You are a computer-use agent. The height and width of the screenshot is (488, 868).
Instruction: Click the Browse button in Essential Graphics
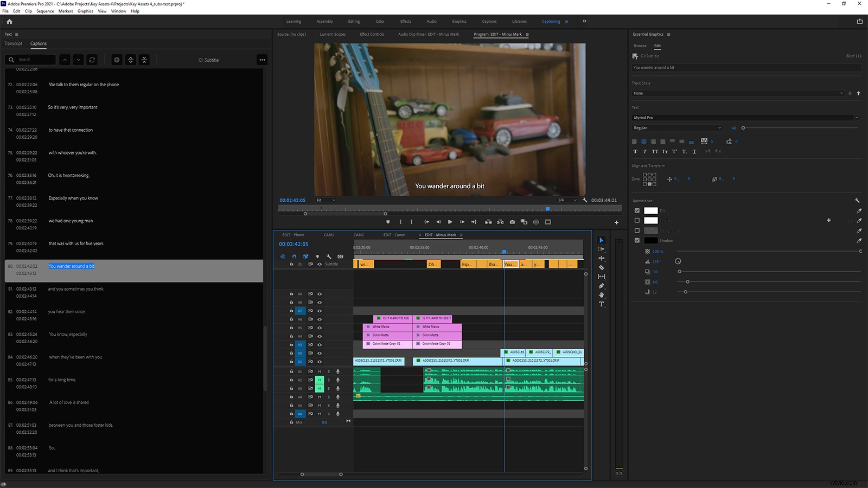click(640, 46)
